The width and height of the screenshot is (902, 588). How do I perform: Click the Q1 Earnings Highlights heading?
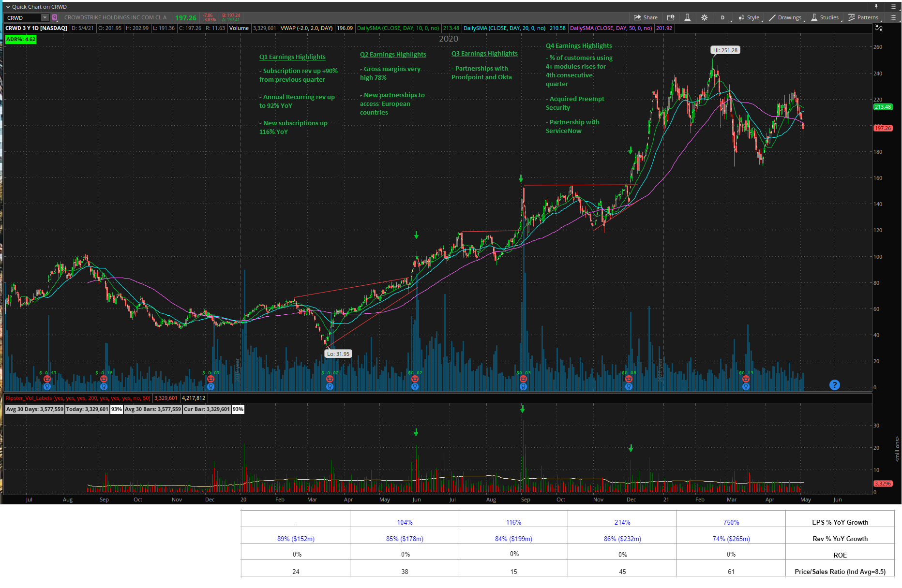(292, 57)
